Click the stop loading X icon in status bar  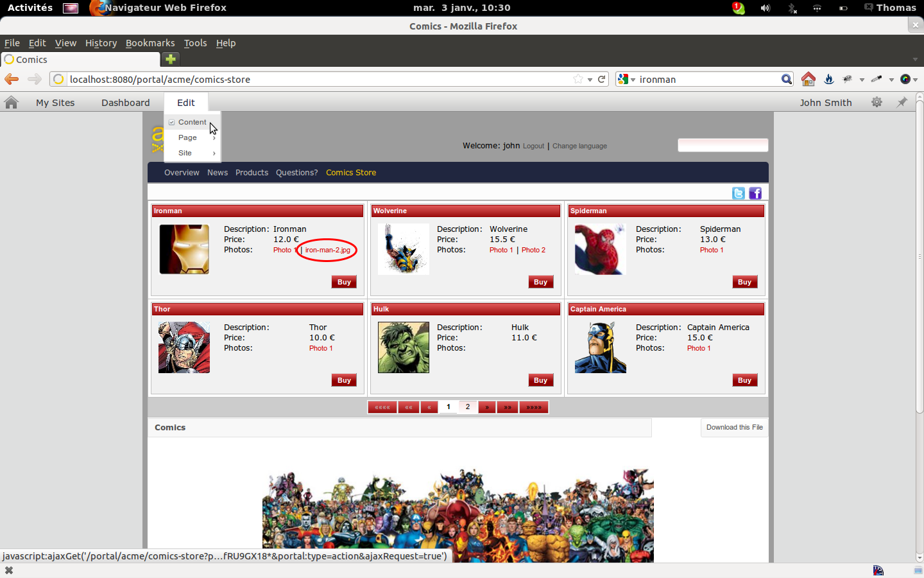9,570
